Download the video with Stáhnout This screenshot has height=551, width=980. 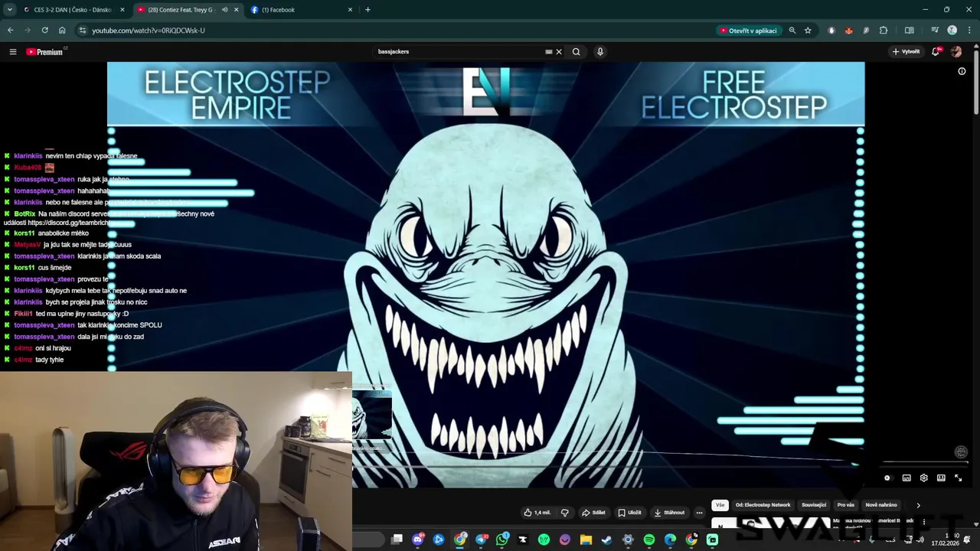(x=669, y=513)
